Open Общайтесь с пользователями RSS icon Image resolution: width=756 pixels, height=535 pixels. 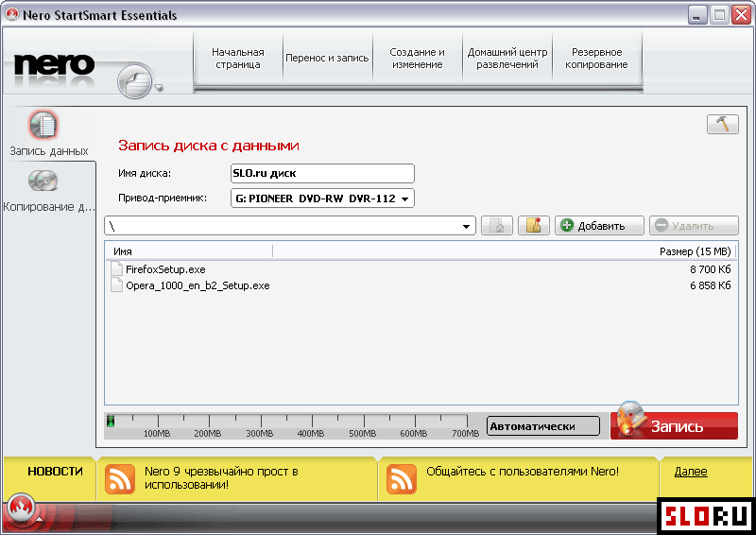pos(401,478)
